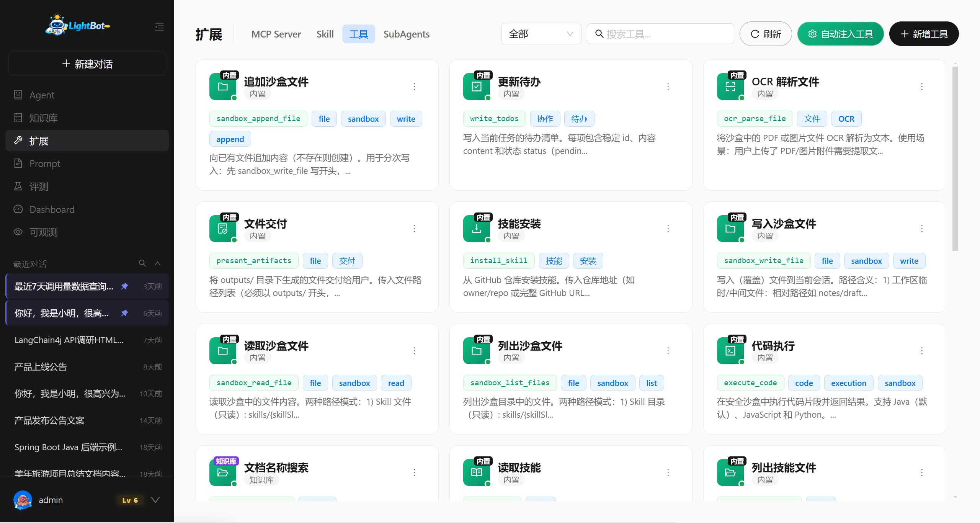Open Dashboard in sidebar
Image resolution: width=980 pixels, height=523 pixels.
(87, 209)
